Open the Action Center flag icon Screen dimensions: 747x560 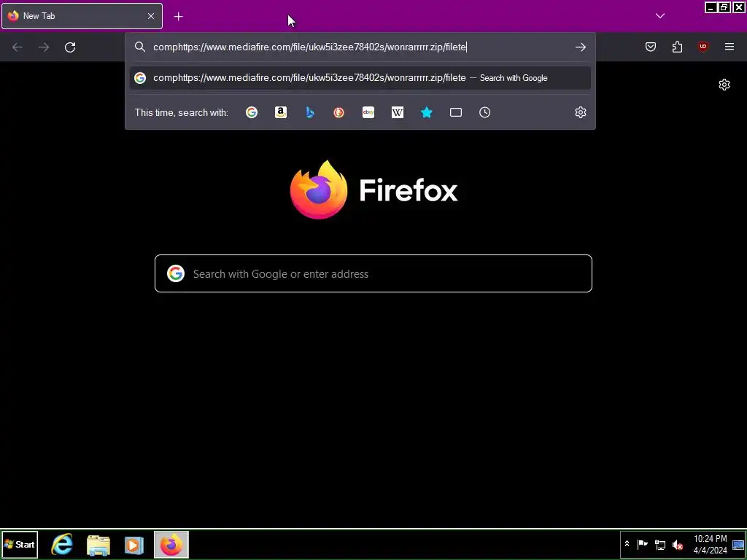click(x=642, y=544)
